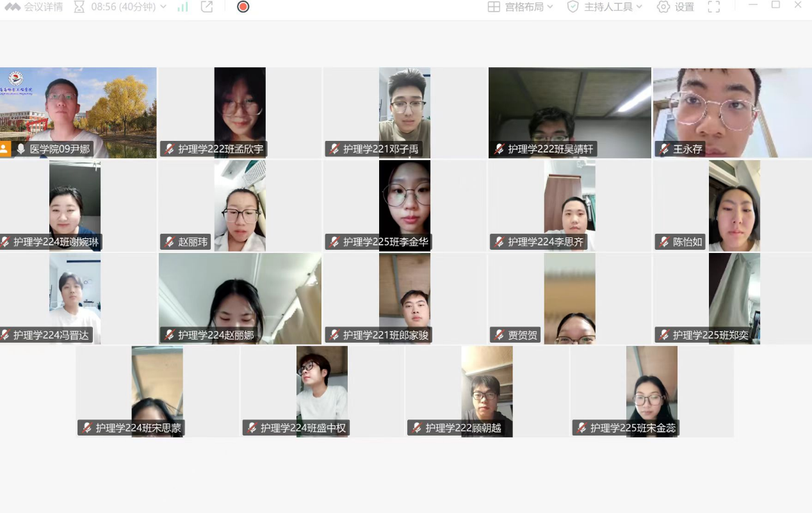Check the green network signal bars icon

point(183,7)
